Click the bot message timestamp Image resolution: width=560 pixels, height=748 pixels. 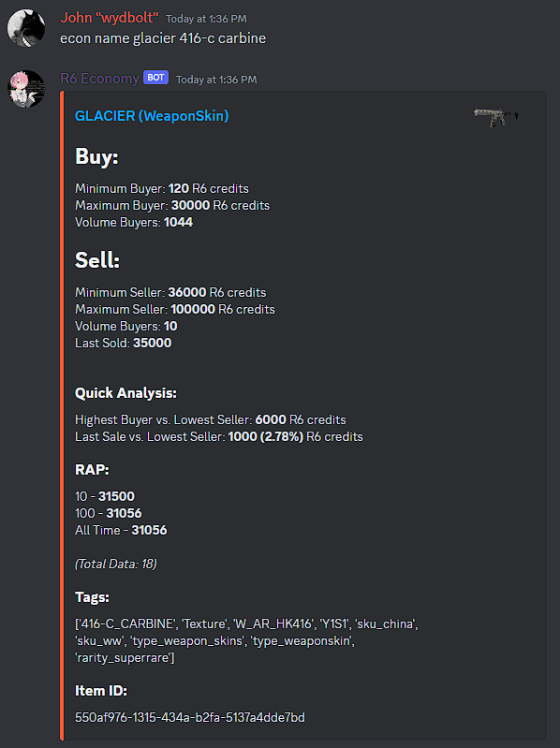pyautogui.click(x=216, y=80)
